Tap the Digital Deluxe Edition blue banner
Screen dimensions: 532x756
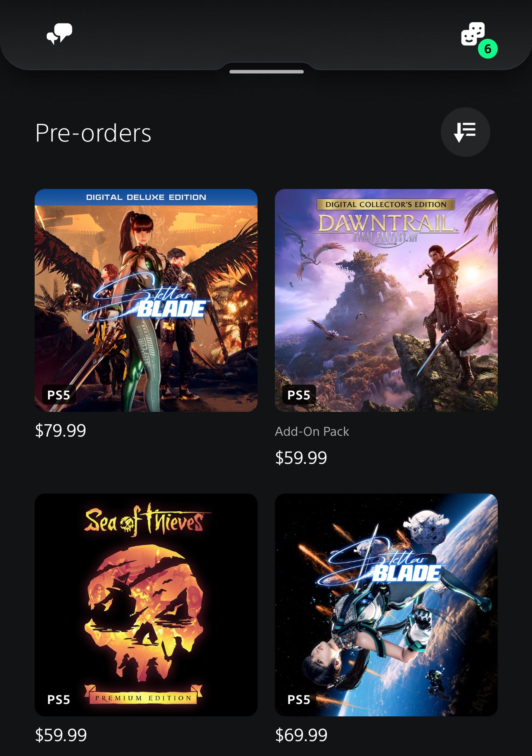146,197
